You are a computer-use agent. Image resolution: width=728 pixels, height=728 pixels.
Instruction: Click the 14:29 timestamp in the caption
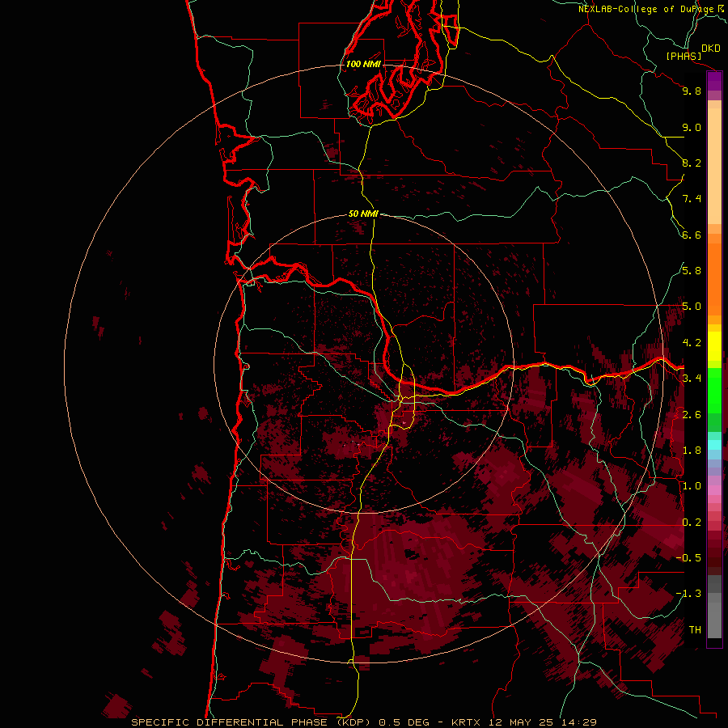tap(578, 722)
